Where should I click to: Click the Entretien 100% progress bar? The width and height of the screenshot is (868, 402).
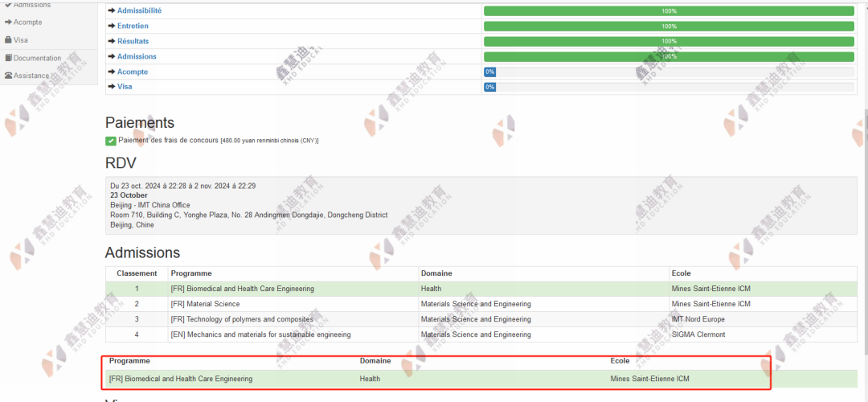669,26
